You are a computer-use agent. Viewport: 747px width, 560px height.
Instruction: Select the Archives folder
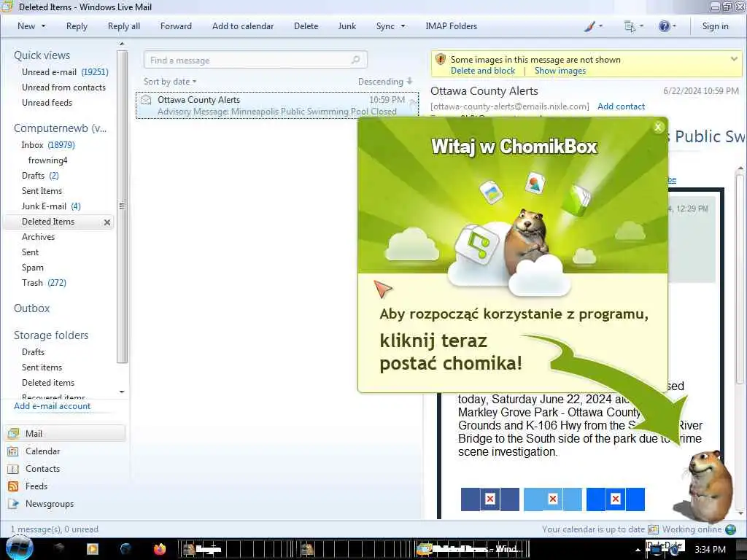pos(38,237)
